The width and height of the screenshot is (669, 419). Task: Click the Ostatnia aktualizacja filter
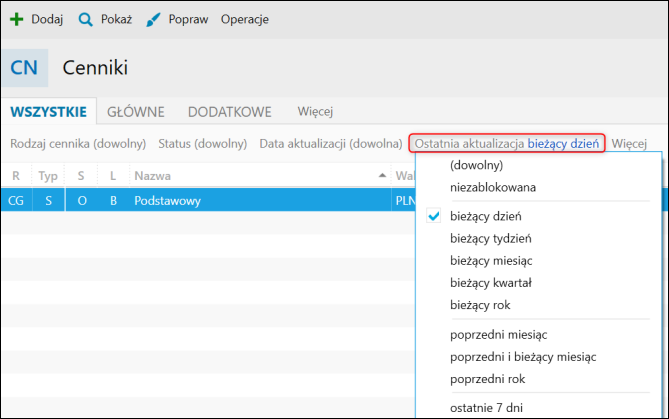507,143
